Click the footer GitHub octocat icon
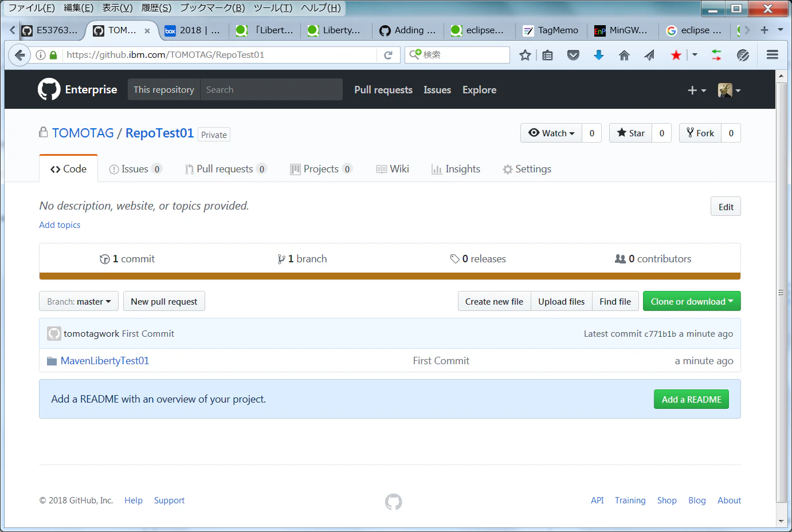 point(394,502)
